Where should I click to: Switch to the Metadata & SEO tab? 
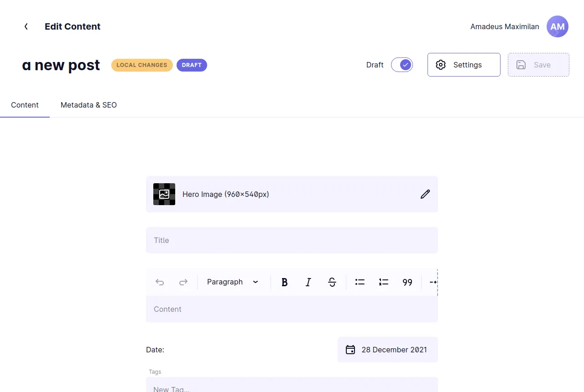point(89,105)
